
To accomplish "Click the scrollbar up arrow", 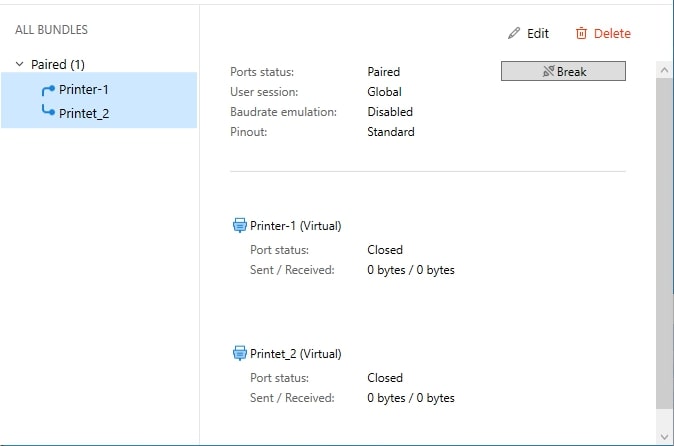I will (664, 70).
